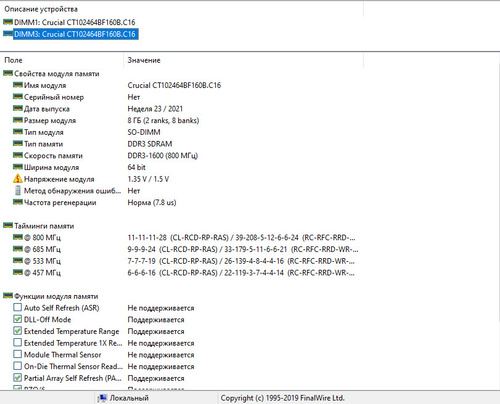Click the SO-DIMM value
Screen dimensions: 500x404
coord(144,132)
